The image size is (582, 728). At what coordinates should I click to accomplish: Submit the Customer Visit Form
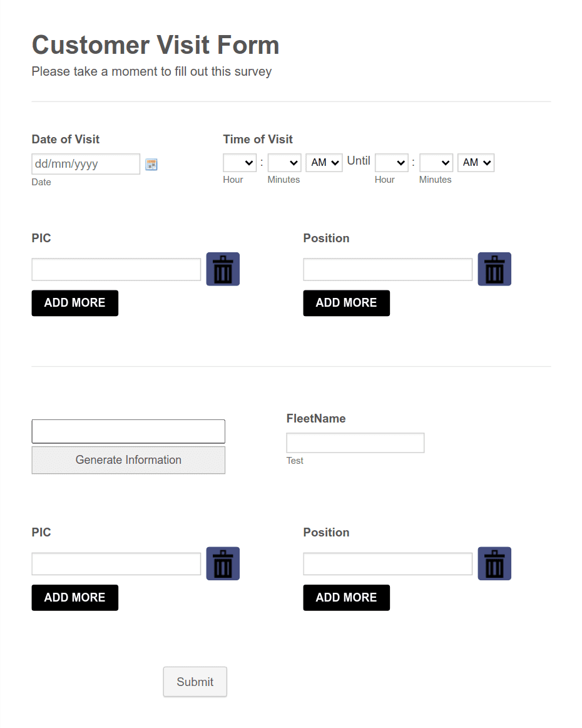click(x=195, y=682)
